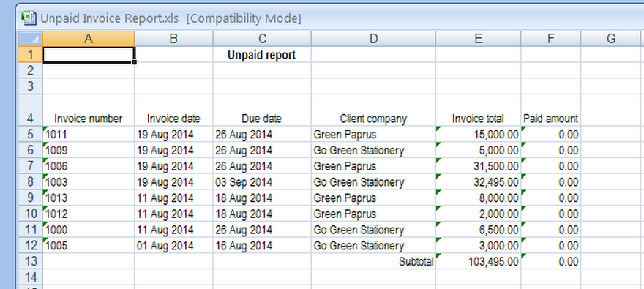Select cell with invoice number 1005
The height and width of the screenshot is (289, 644).
(89, 246)
